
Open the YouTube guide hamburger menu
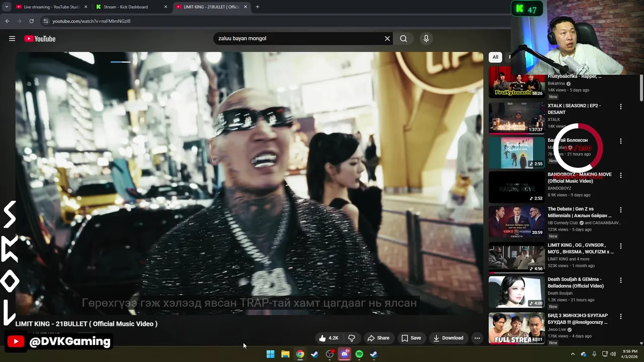tap(12, 39)
